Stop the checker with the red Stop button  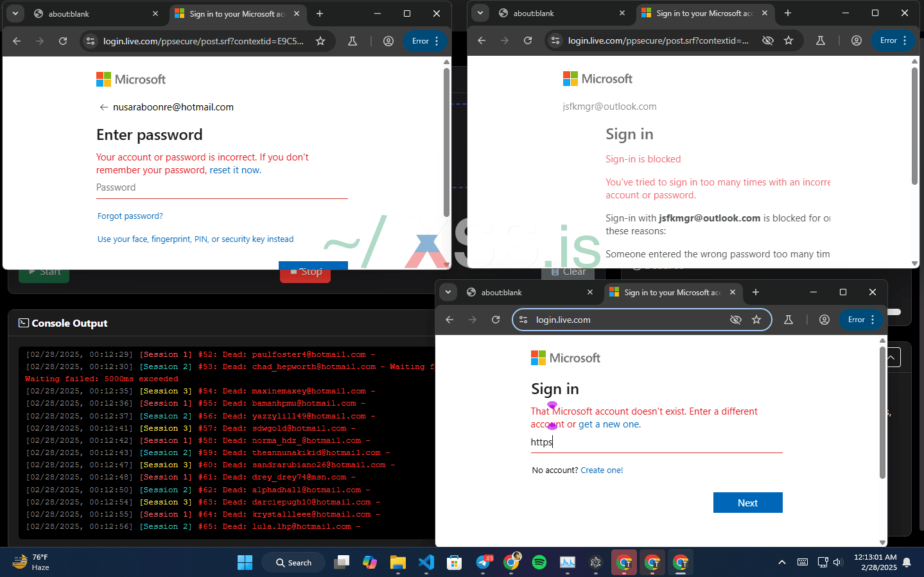(306, 271)
